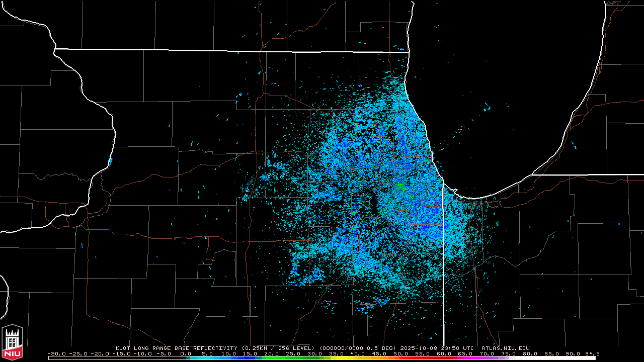Click the 94.5 label on reflectivity scale
The height and width of the screenshot is (362, 644).
592,353
